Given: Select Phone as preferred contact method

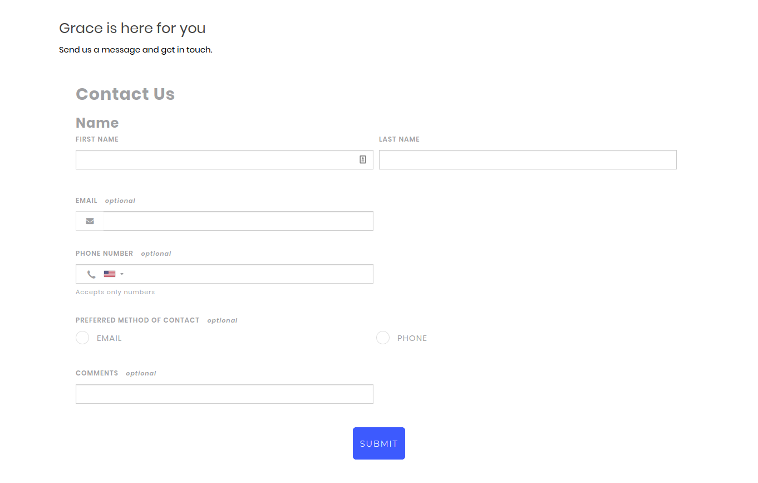Looking at the screenshot, I should tap(383, 337).
